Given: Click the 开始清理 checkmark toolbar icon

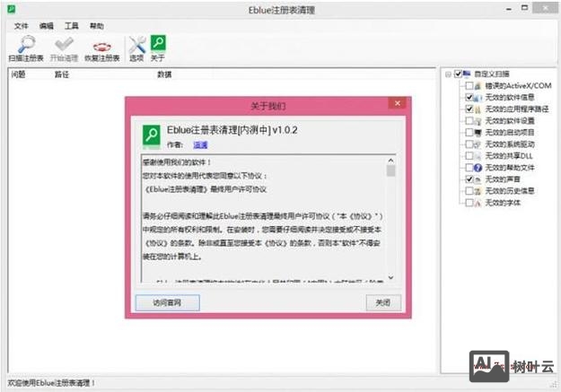Looking at the screenshot, I should (x=64, y=44).
